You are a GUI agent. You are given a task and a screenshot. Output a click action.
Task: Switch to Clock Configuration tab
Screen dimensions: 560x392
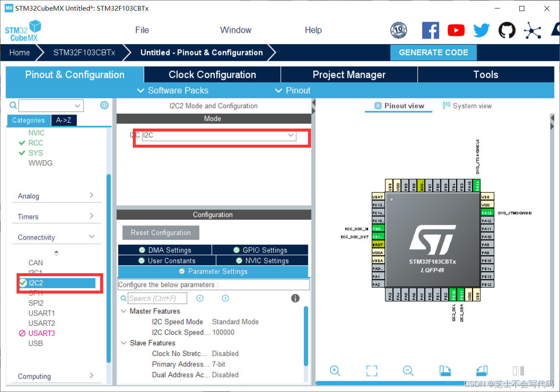click(x=212, y=75)
